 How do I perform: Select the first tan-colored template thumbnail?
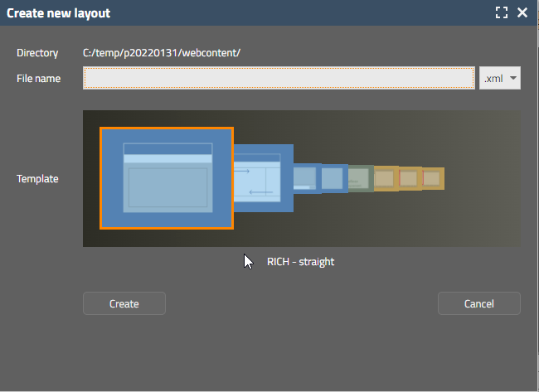[385, 178]
